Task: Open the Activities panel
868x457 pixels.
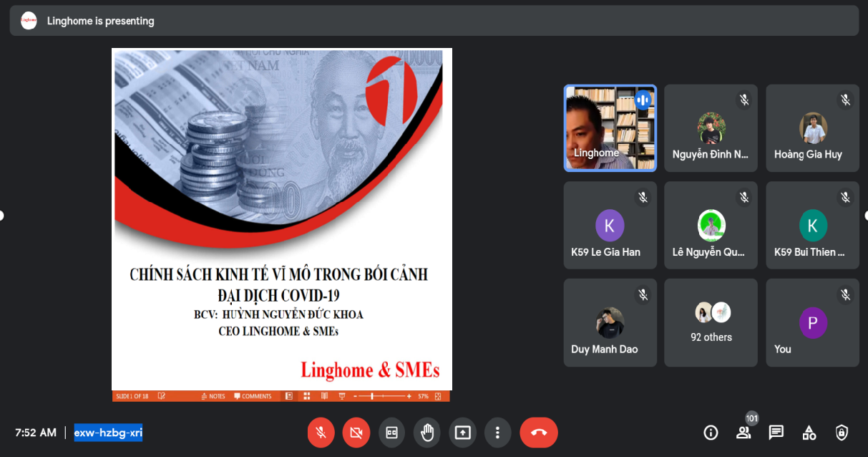Action: coord(809,433)
